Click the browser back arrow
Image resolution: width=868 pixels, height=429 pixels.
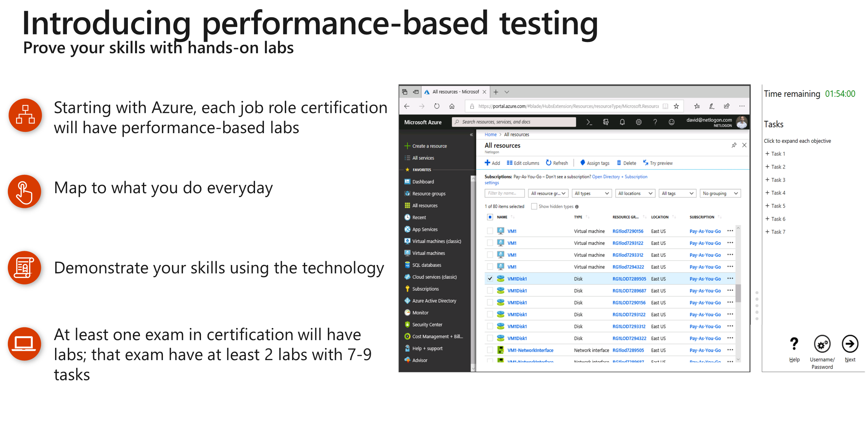407,106
